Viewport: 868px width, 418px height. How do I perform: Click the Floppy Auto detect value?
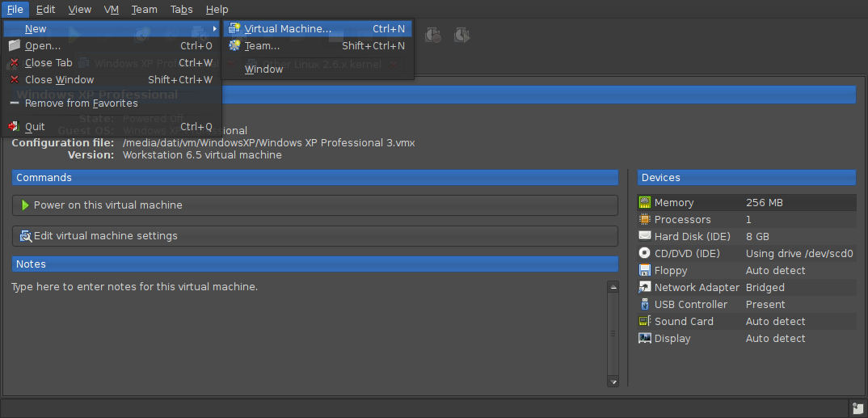tap(776, 271)
